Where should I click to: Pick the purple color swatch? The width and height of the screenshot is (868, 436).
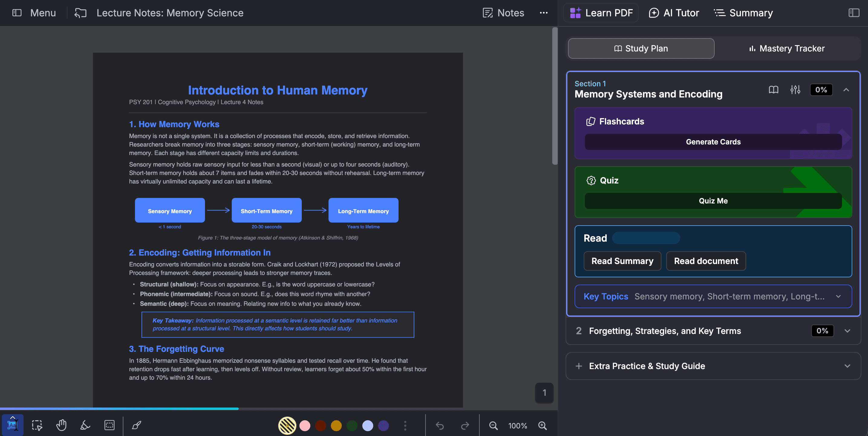(x=383, y=425)
